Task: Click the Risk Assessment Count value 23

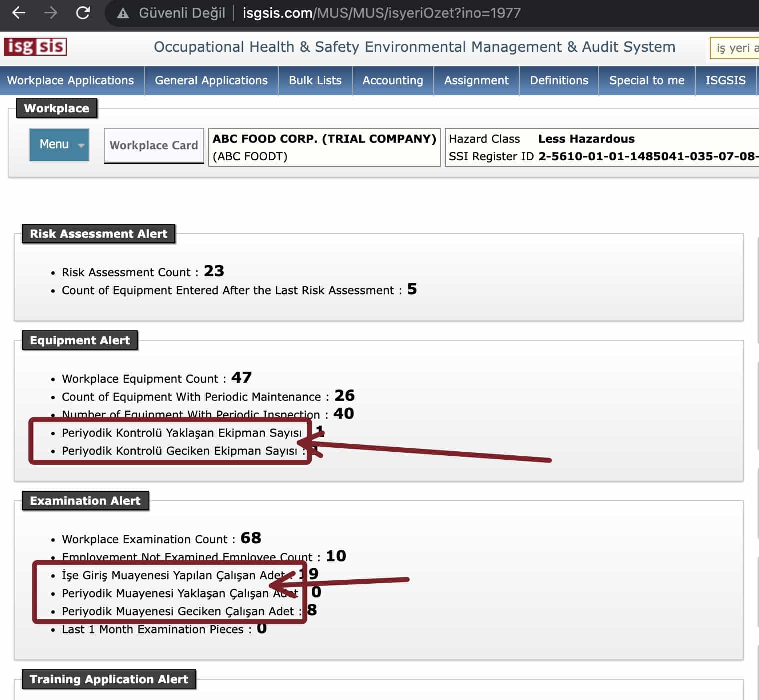Action: 214,271
